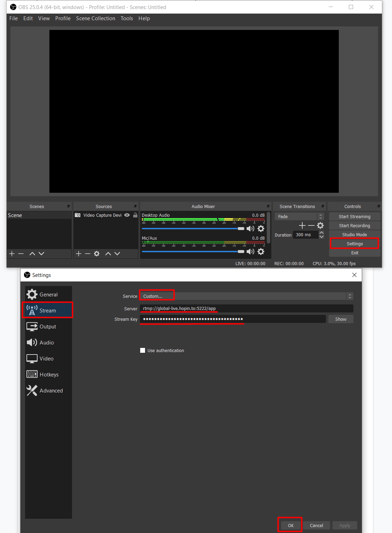
Task: Switch to the Output settings tab
Action: 48,327
